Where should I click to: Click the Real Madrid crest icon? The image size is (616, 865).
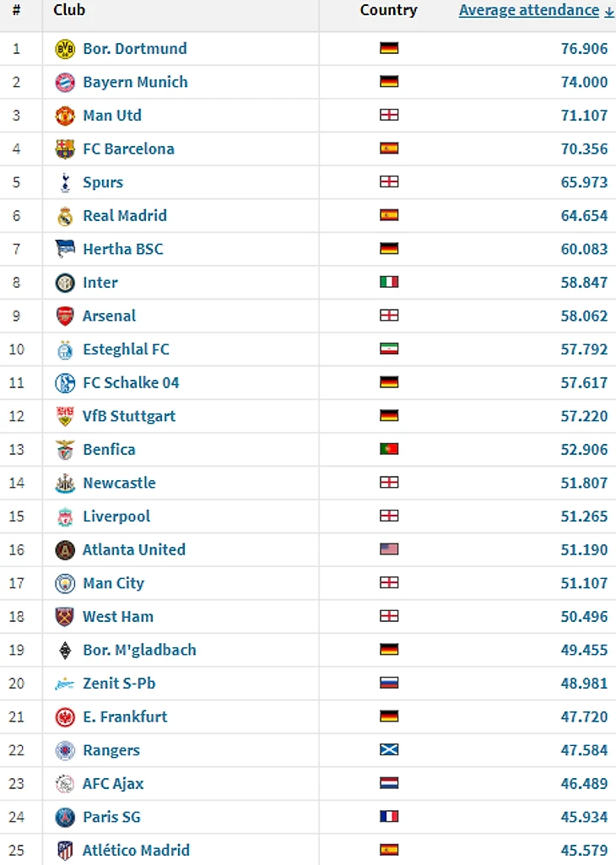click(65, 216)
